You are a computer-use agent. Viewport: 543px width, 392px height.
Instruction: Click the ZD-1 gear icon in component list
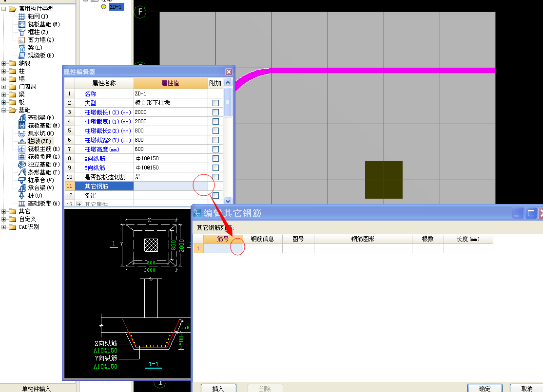103,6
